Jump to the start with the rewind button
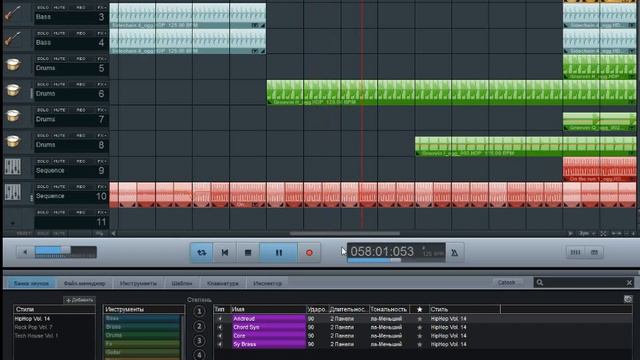This screenshot has width=640, height=360. 224,253
